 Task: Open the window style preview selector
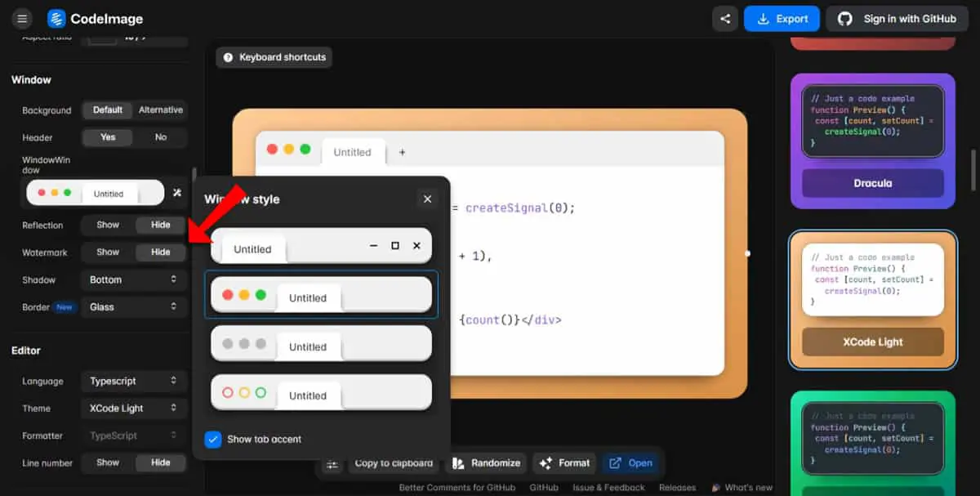point(95,193)
